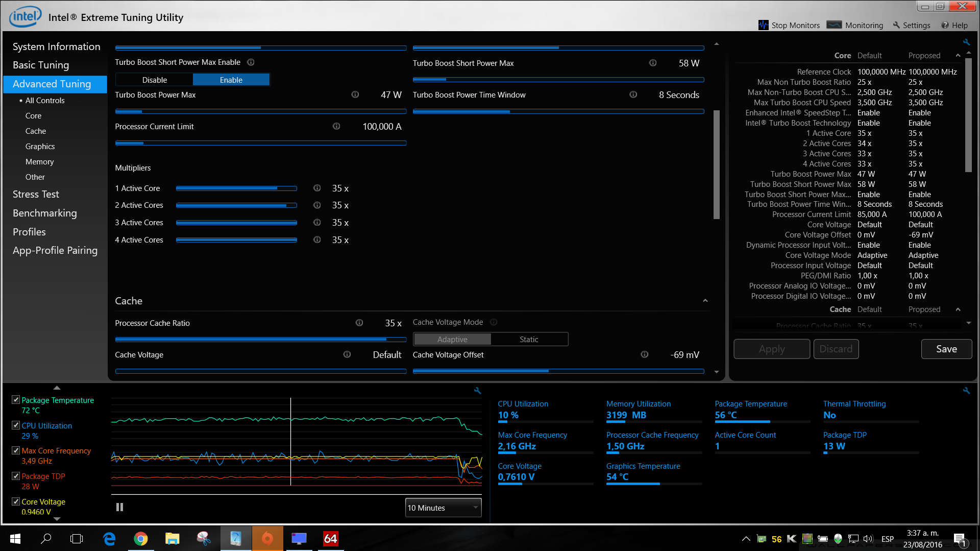This screenshot has width=980, height=551.
Task: Collapse Core group in proposed panel
Action: pos(958,56)
